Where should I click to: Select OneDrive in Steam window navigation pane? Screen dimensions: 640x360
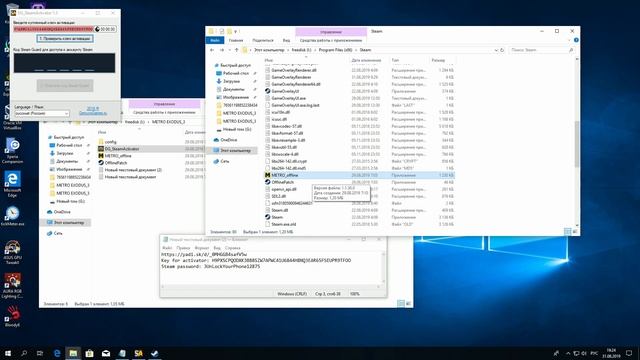[229, 140]
